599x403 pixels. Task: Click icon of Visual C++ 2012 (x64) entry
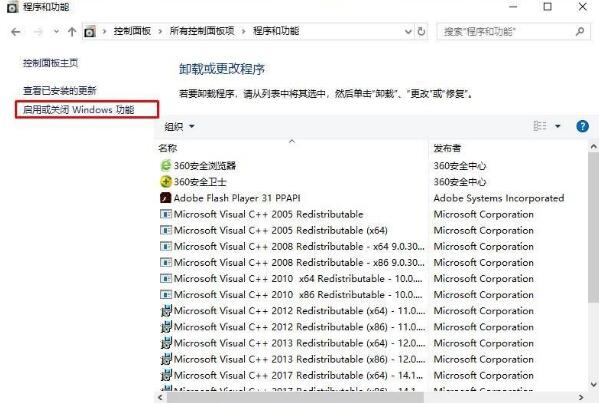(166, 311)
